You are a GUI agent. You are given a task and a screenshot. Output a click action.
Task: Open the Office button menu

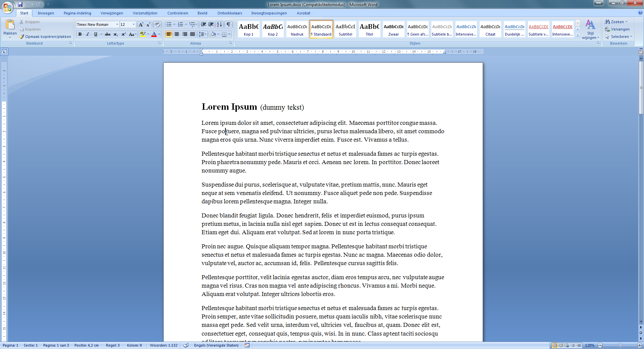click(7, 7)
